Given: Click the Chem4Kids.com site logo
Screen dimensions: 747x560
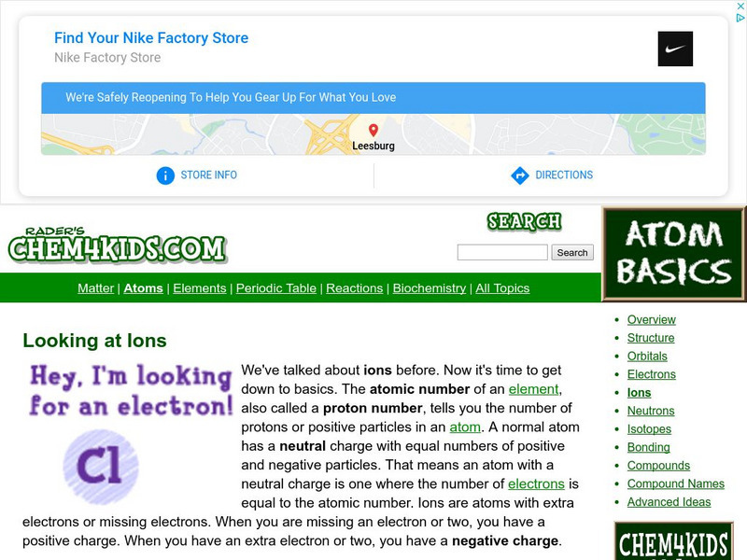Looking at the screenshot, I should 118,245.
